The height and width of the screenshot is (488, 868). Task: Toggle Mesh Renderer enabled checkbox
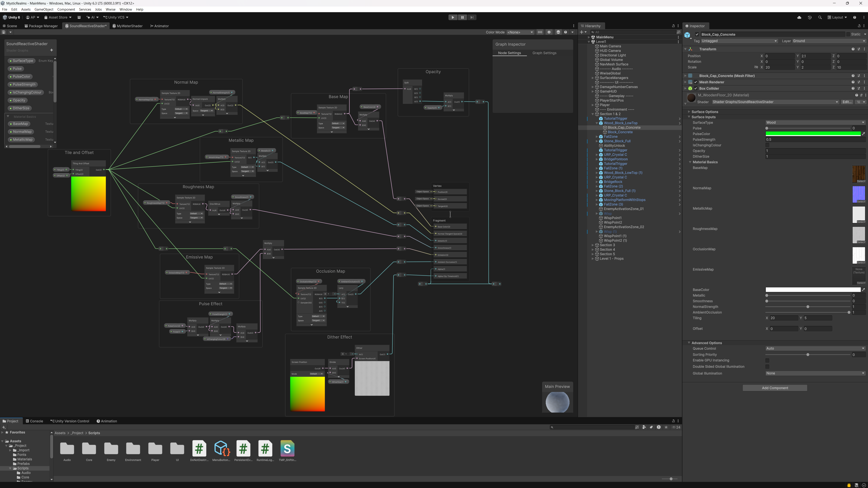pyautogui.click(x=696, y=82)
